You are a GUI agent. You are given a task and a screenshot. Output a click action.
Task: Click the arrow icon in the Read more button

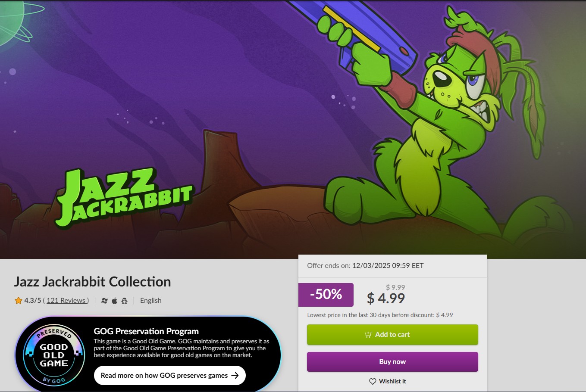[235, 375]
